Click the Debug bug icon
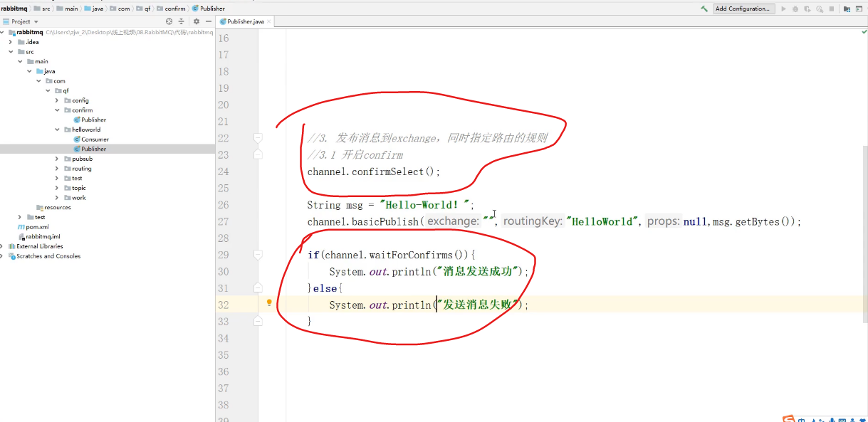The height and width of the screenshot is (422, 868). tap(795, 9)
